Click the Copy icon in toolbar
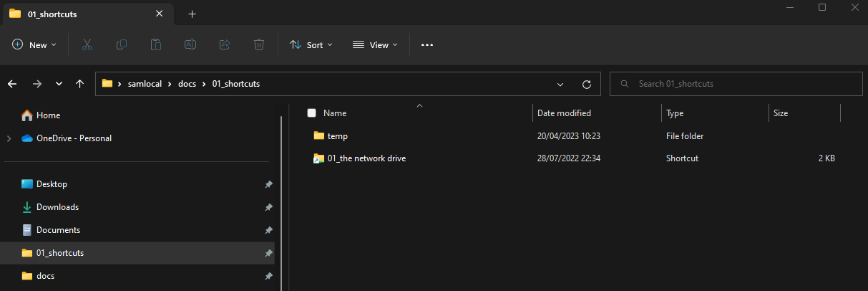This screenshot has height=291, width=868. coord(122,44)
